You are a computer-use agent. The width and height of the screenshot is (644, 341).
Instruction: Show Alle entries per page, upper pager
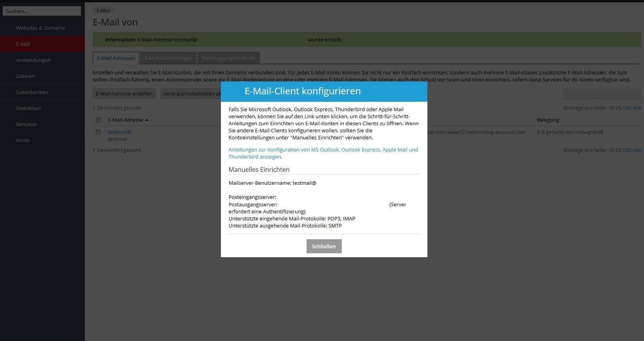(637, 108)
